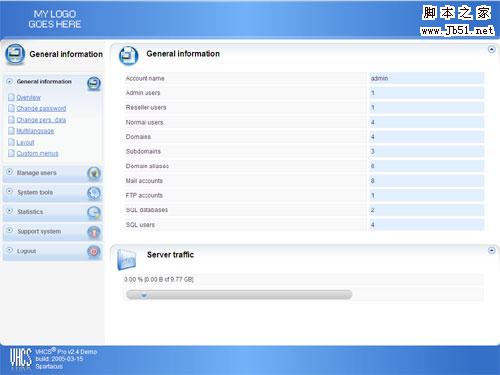Click the Reseller users row label

(x=146, y=108)
